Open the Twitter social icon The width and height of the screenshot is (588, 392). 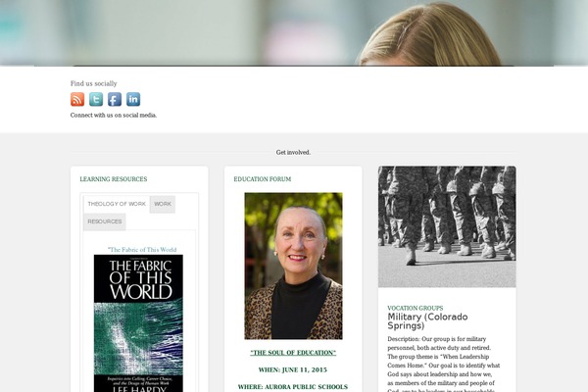pyautogui.click(x=96, y=99)
